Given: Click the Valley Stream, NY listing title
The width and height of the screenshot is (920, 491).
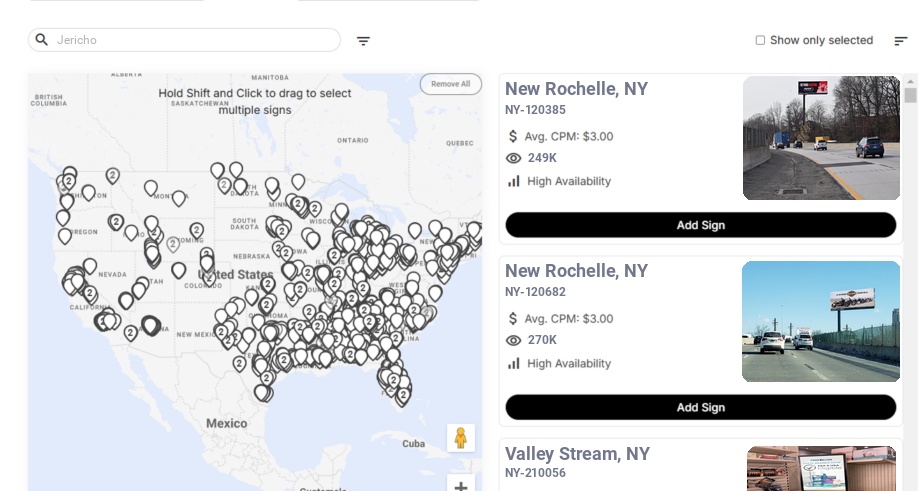Looking at the screenshot, I should tap(577, 454).
